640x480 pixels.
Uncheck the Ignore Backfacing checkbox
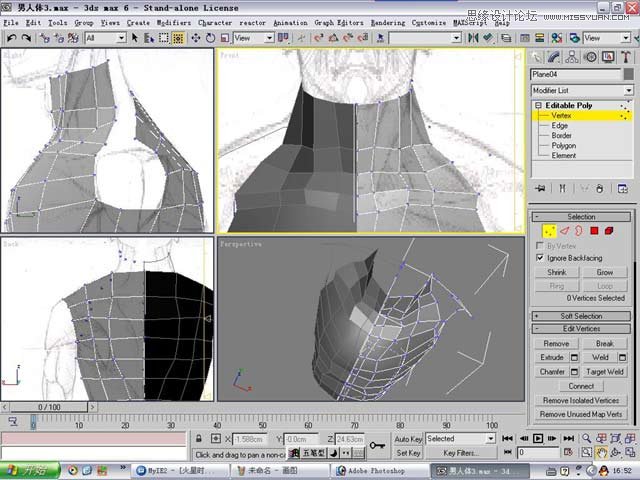point(540,258)
